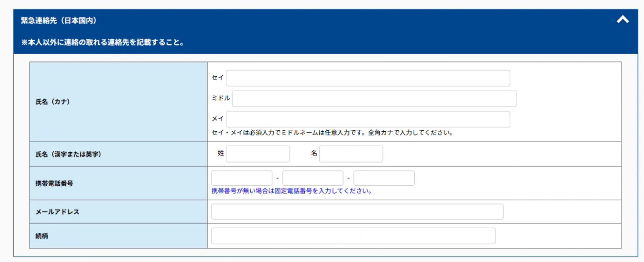This screenshot has width=644, height=262.
Task: Click the ミドル label text
Action: 221,98
